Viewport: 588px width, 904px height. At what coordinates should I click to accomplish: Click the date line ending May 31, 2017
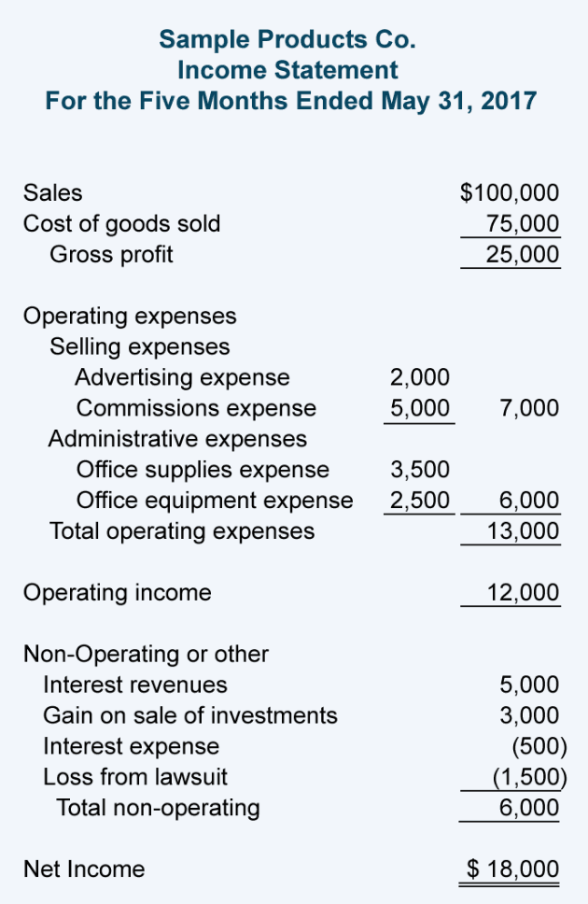click(291, 101)
